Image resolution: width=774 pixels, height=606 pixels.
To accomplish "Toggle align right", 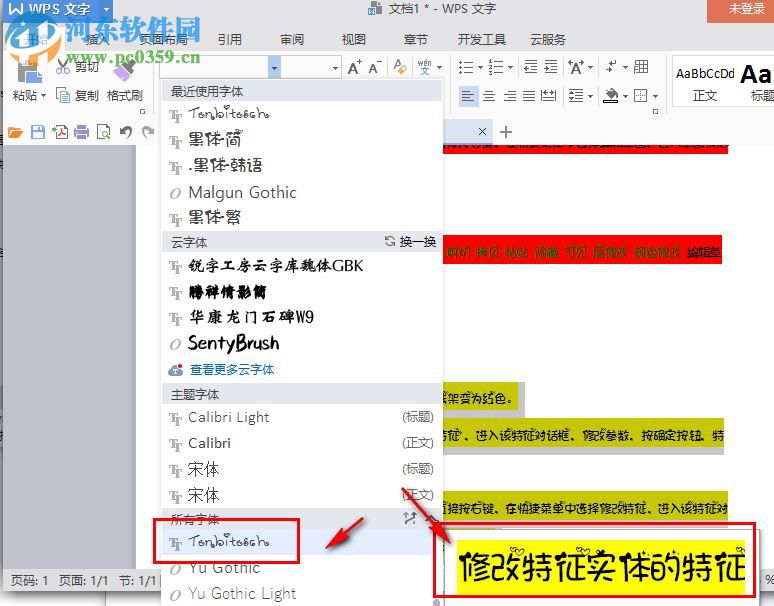I will pyautogui.click(x=509, y=95).
